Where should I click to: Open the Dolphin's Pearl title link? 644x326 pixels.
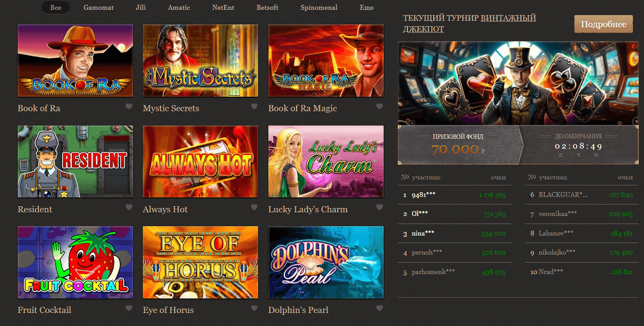click(299, 310)
